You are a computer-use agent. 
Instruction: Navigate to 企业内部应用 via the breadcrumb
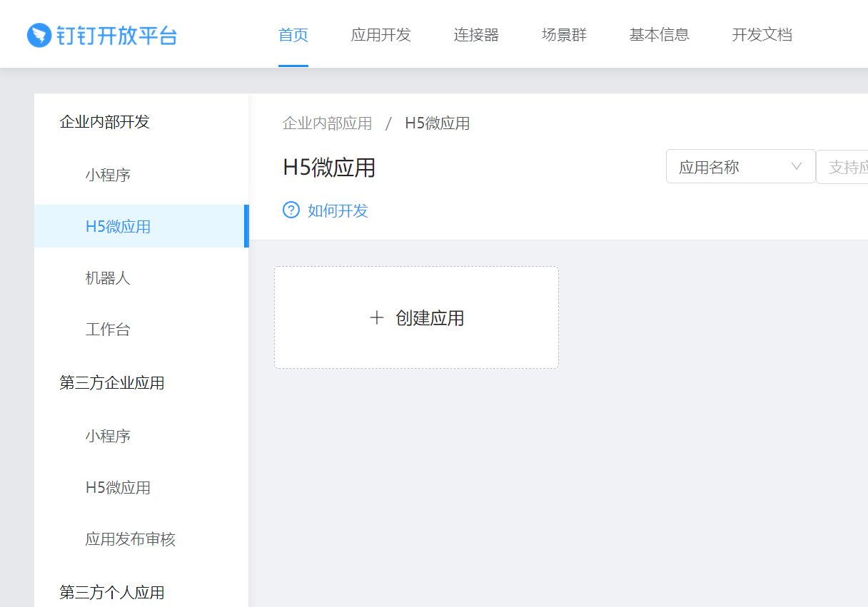tap(327, 123)
